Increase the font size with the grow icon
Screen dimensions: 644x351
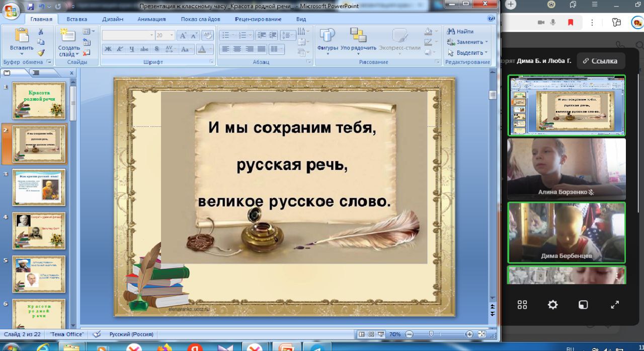coord(183,35)
